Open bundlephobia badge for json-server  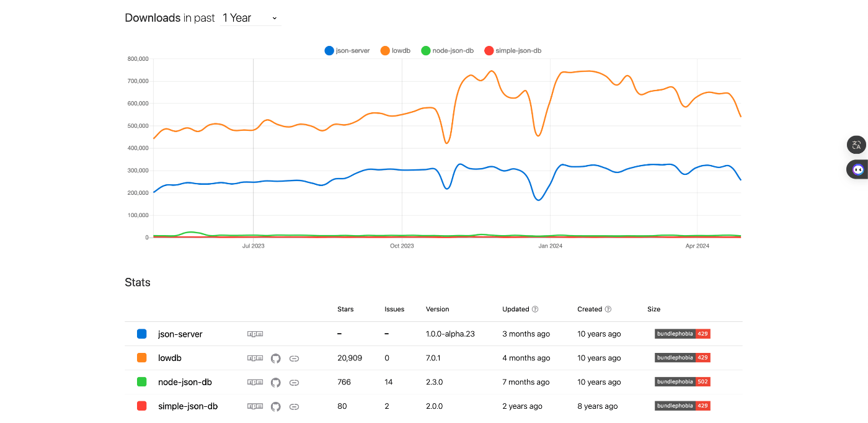[682, 334]
